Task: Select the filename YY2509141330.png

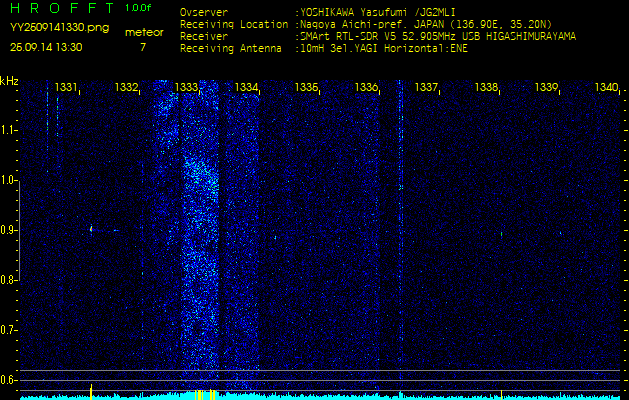Action: click(x=59, y=28)
